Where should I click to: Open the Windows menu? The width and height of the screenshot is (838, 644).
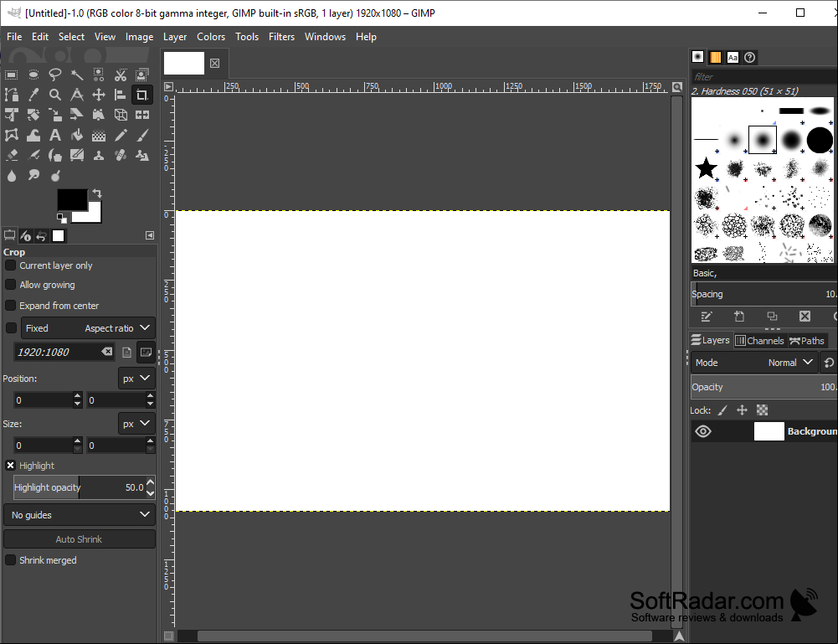coord(325,37)
